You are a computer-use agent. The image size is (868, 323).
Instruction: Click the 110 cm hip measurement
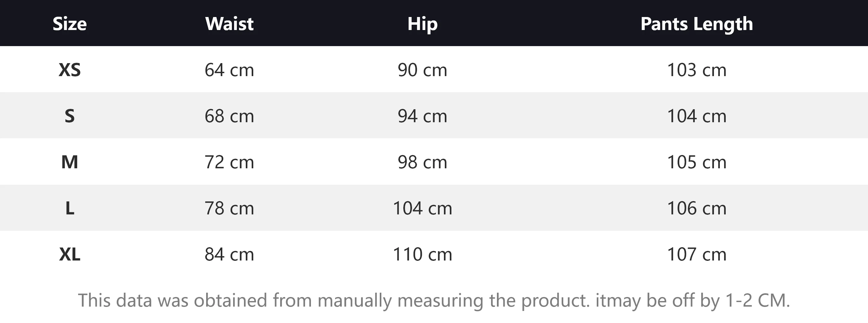422,254
